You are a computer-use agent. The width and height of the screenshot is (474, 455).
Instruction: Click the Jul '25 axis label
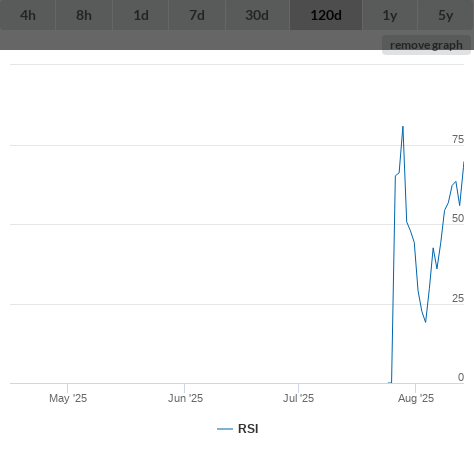point(298,398)
